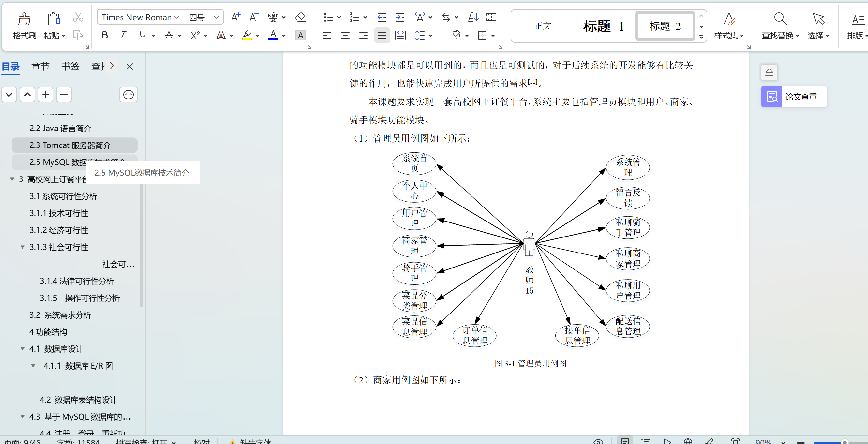The width and height of the screenshot is (868, 444).
Task: Click the increase font size icon
Action: coord(235,17)
